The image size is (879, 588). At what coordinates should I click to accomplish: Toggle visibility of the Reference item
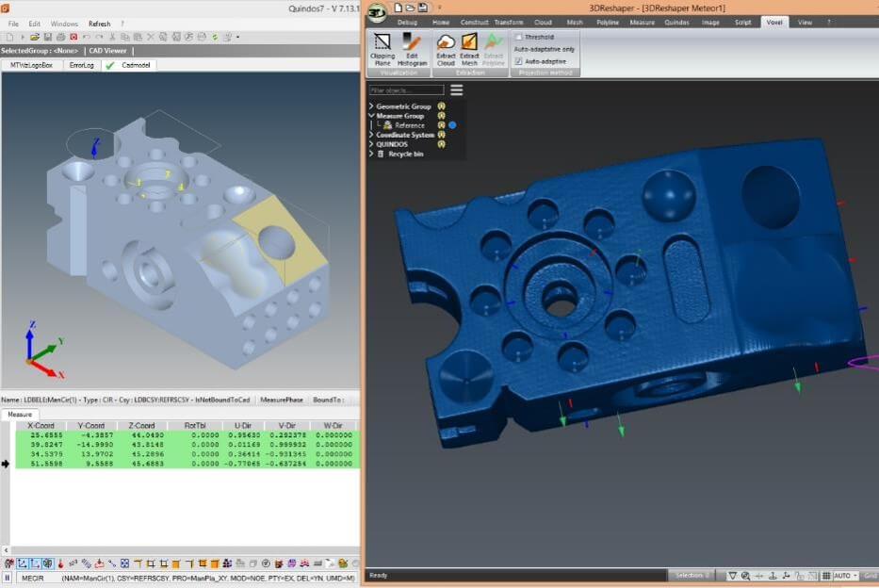tap(441, 125)
